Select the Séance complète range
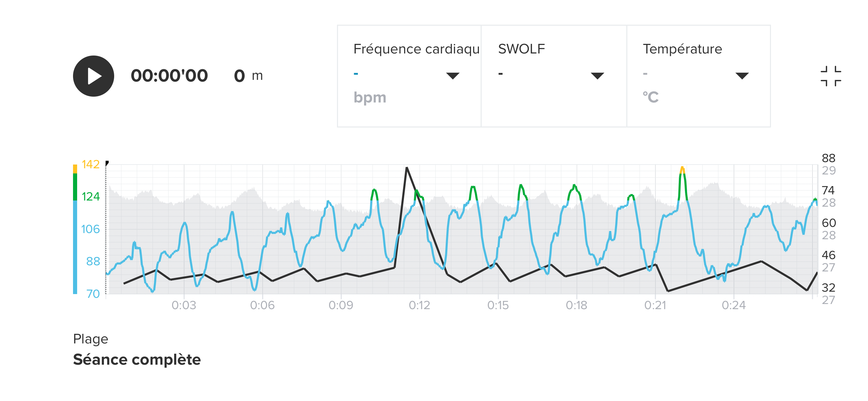868x401 pixels. pos(137,360)
